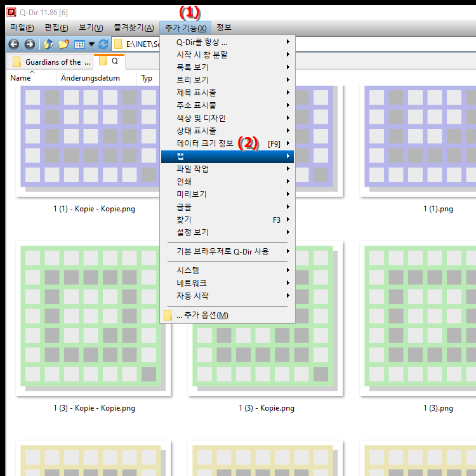
Task: Open the 네트워크 submenu
Action: click(x=227, y=283)
